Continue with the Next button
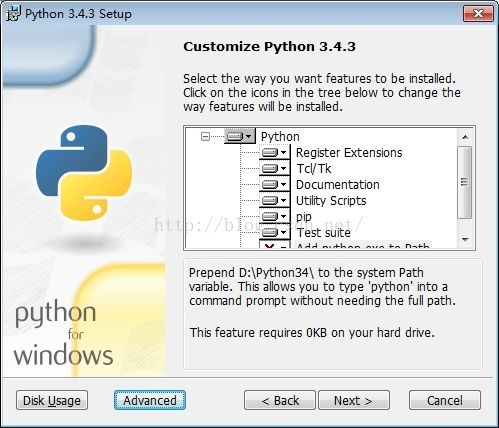The width and height of the screenshot is (499, 428). coord(354,400)
